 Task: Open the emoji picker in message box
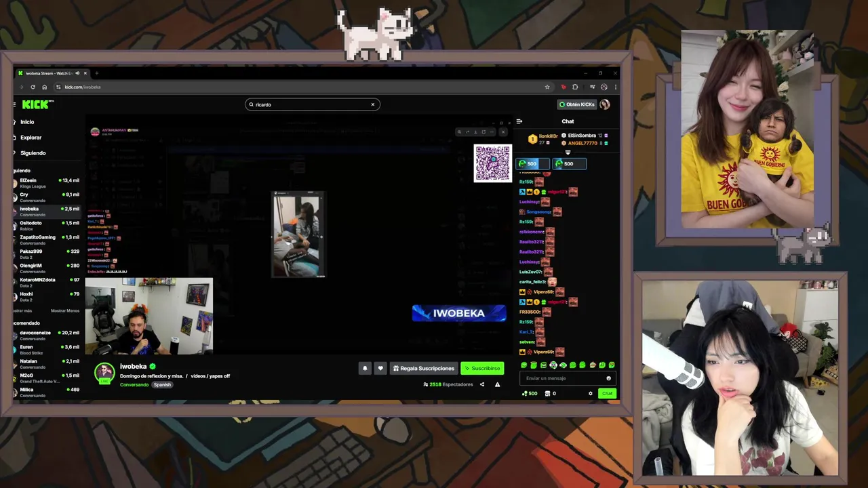[x=608, y=378]
